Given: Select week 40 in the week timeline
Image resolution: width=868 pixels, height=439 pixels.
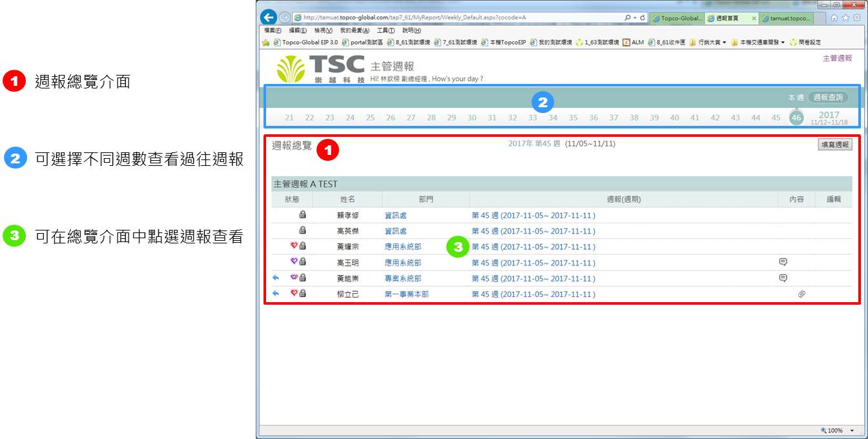Looking at the screenshot, I should click(x=674, y=117).
